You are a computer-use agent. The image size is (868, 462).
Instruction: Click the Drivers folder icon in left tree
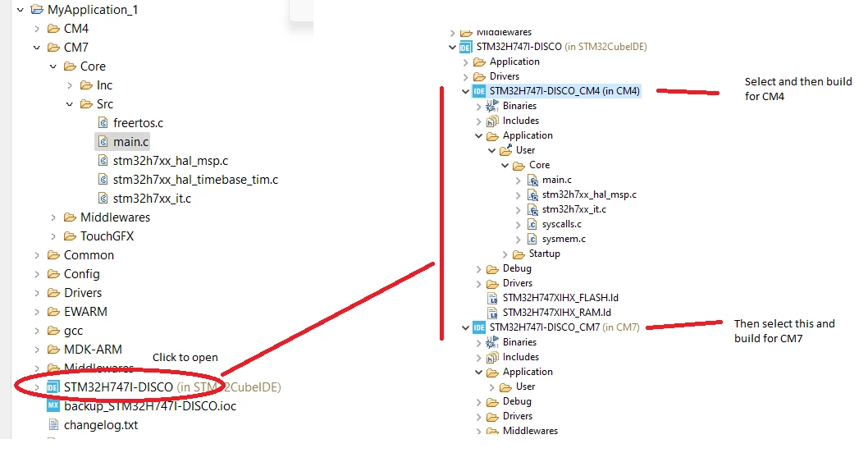[x=53, y=292]
